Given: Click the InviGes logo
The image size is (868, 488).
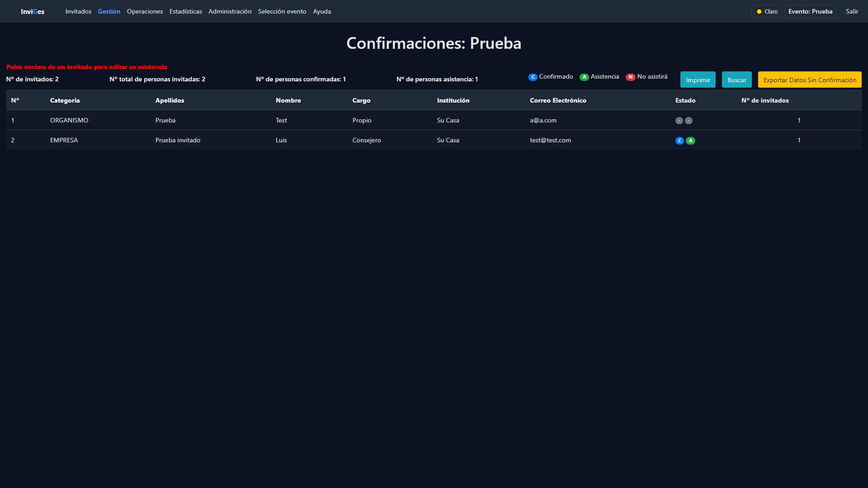Looking at the screenshot, I should point(33,11).
